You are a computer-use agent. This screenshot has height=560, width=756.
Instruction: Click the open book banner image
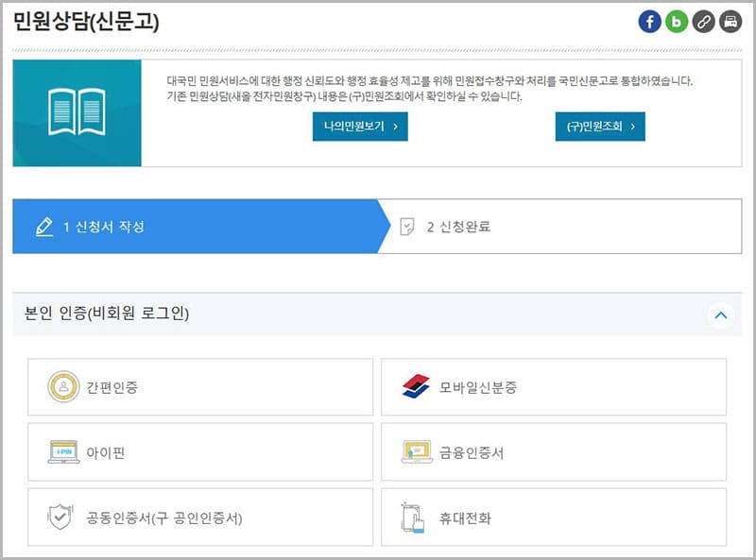[x=77, y=112]
